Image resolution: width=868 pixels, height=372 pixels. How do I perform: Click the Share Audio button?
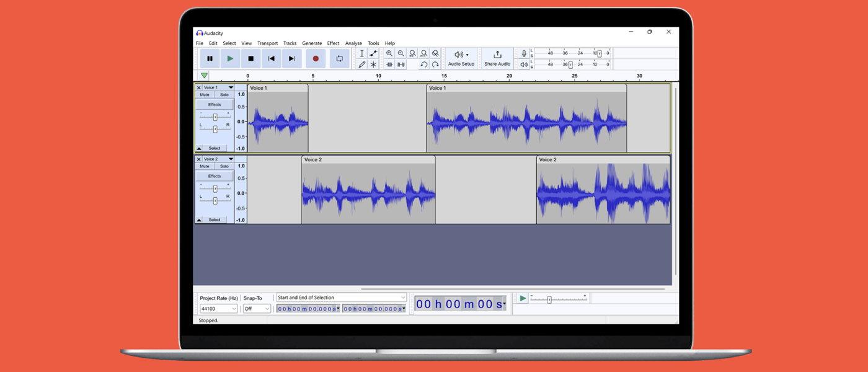497,58
